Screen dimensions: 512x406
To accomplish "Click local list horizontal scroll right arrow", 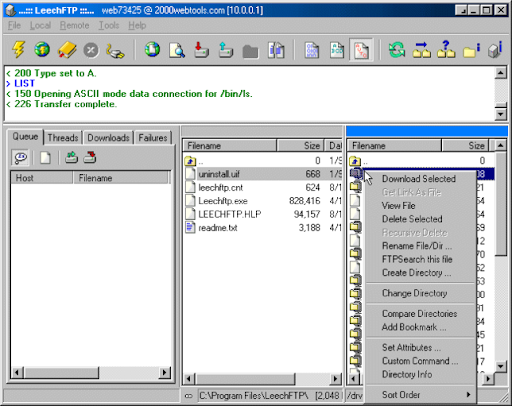I will pyautogui.click(x=335, y=379).
